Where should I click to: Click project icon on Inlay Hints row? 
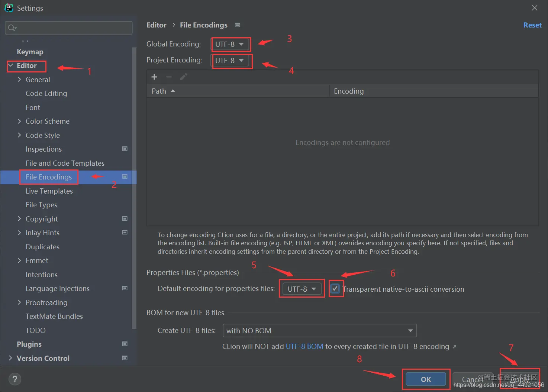[125, 232]
